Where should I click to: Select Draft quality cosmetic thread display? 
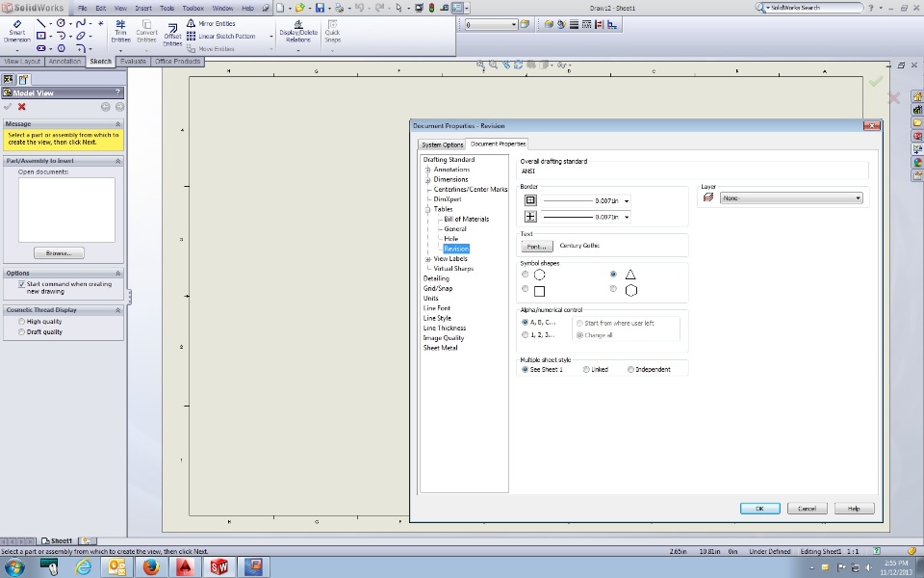click(22, 332)
